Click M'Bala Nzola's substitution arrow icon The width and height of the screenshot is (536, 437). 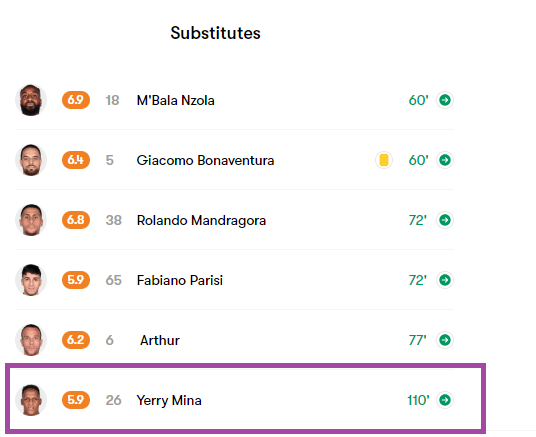[445, 100]
